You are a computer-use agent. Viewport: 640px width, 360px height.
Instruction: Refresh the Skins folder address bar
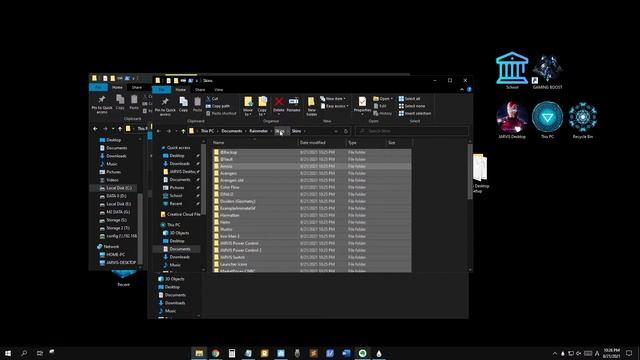click(x=346, y=131)
